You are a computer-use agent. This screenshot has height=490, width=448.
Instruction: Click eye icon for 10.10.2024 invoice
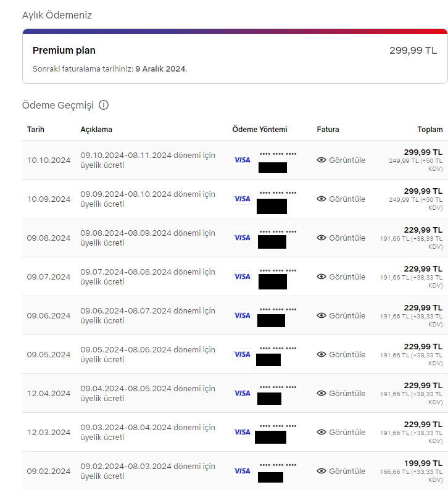coord(321,160)
